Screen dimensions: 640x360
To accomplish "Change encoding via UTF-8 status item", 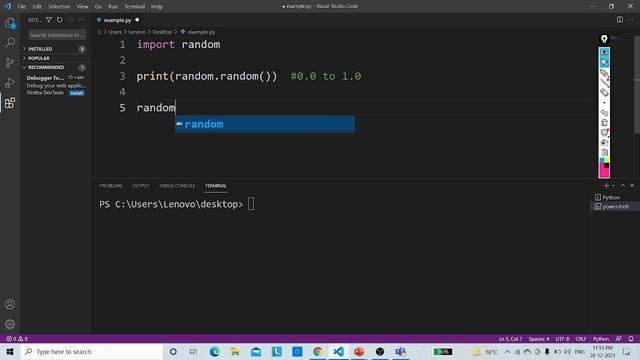I will coord(562,339).
